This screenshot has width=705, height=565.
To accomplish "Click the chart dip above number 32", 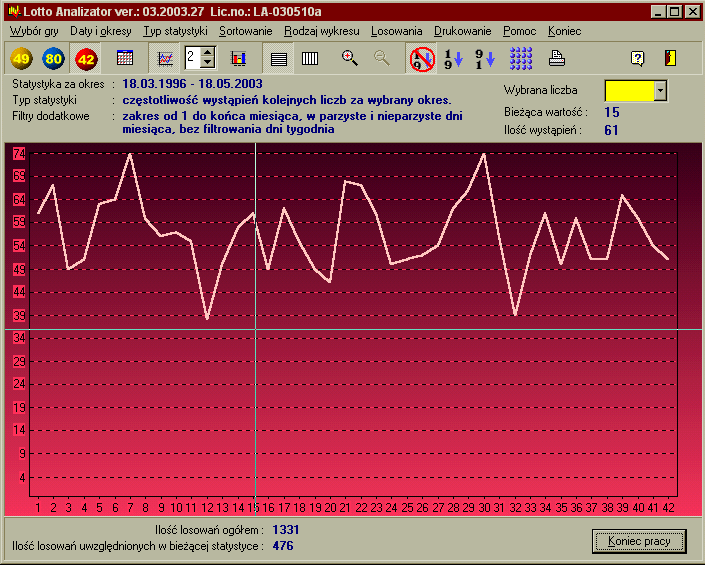I will tap(515, 315).
